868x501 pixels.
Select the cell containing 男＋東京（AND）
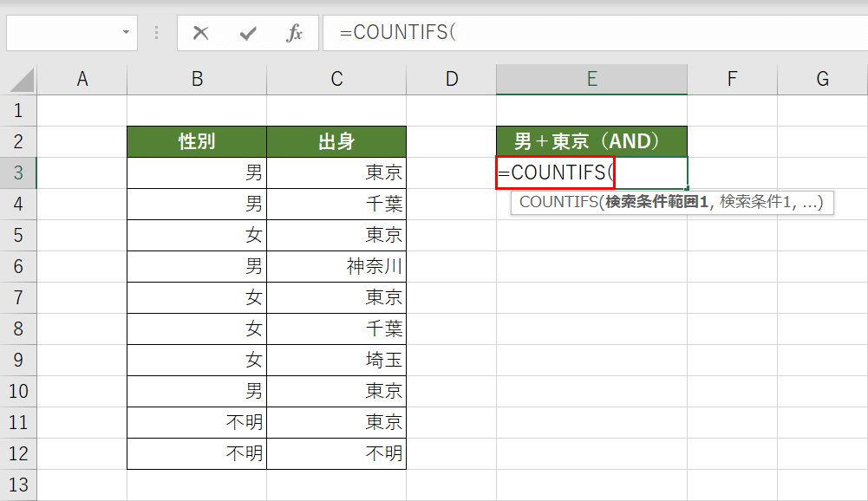click(591, 141)
